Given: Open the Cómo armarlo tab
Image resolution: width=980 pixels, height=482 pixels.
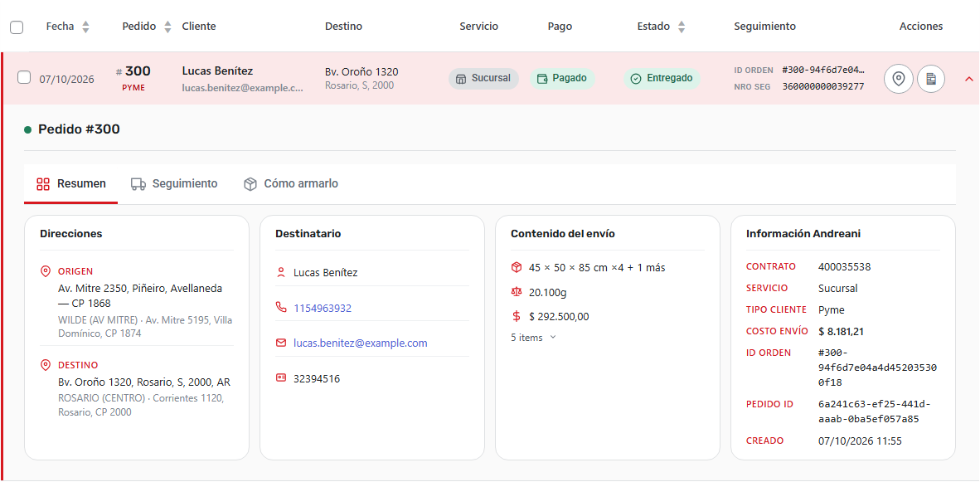Looking at the screenshot, I should point(291,184).
